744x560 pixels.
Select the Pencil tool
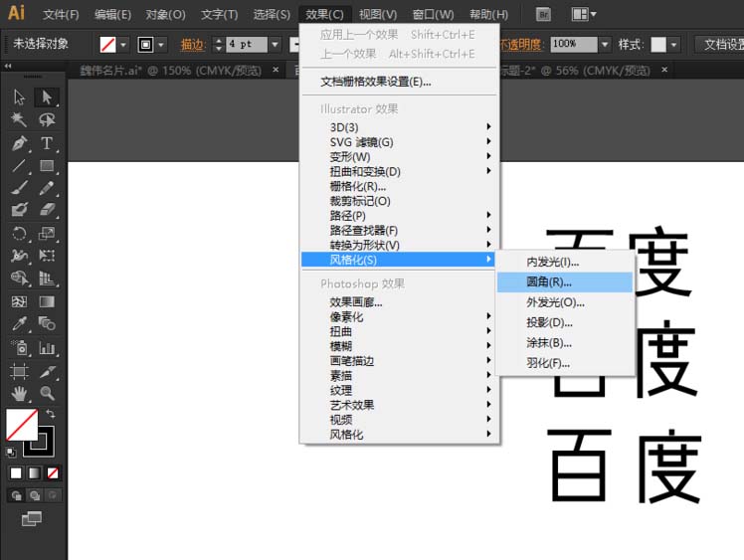[47, 188]
